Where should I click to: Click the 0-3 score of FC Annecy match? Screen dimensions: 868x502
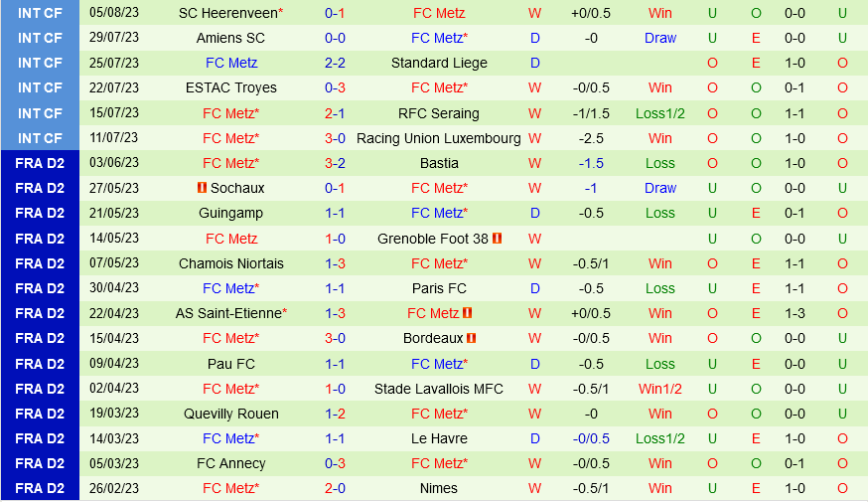point(335,463)
